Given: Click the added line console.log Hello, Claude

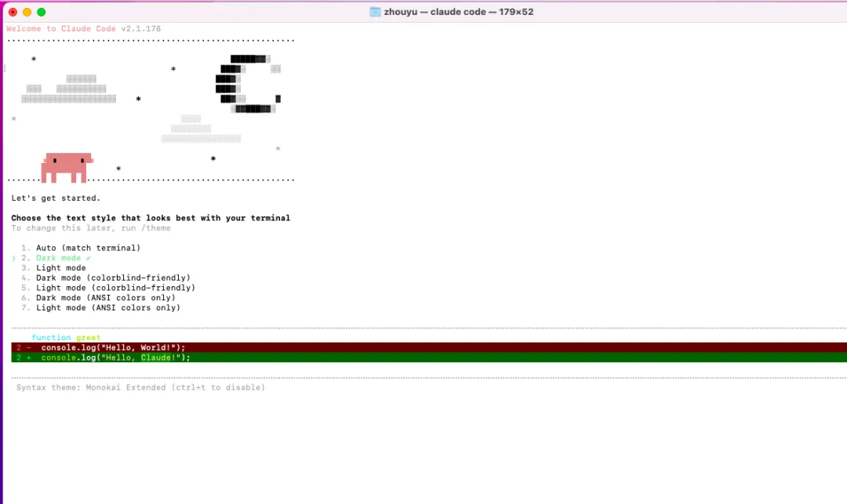Looking at the screenshot, I should (429, 357).
